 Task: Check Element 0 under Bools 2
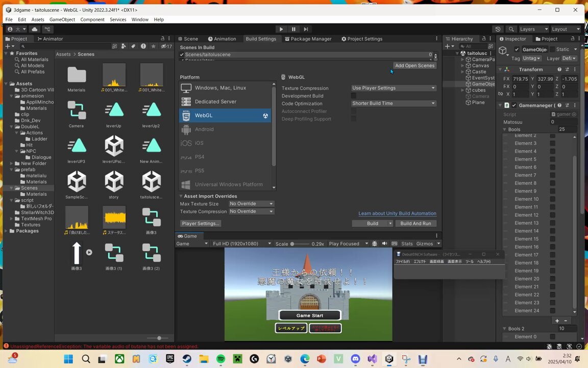coord(552,336)
